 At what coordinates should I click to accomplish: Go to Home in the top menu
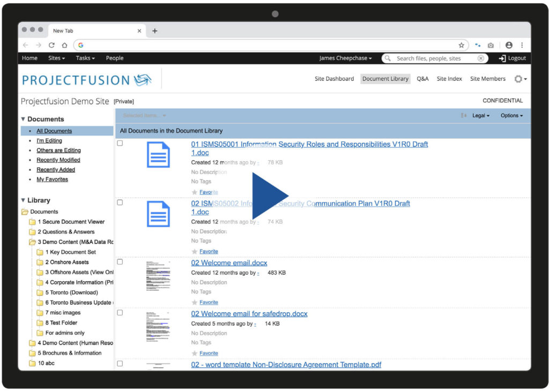click(30, 58)
